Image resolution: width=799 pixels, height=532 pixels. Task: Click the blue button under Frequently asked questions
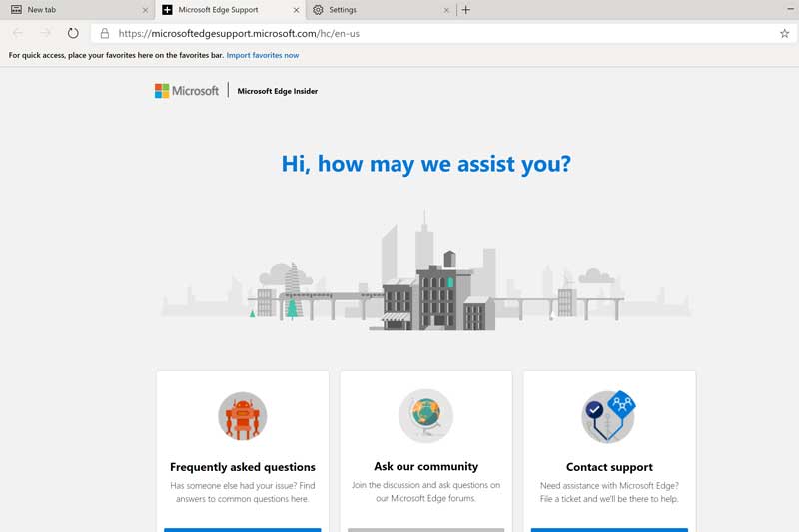243,530
